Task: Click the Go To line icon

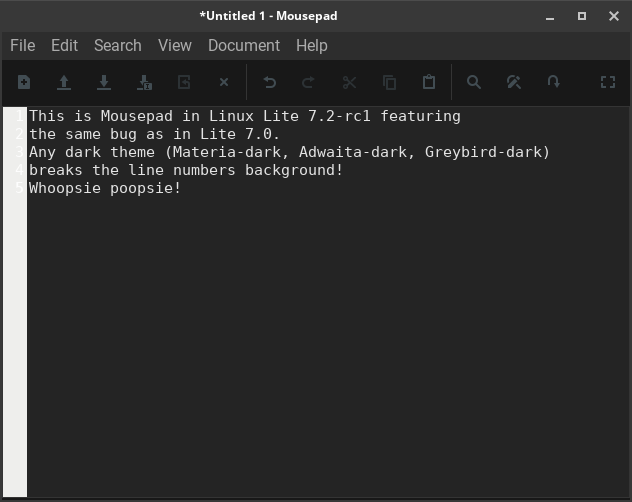Action: [x=554, y=83]
